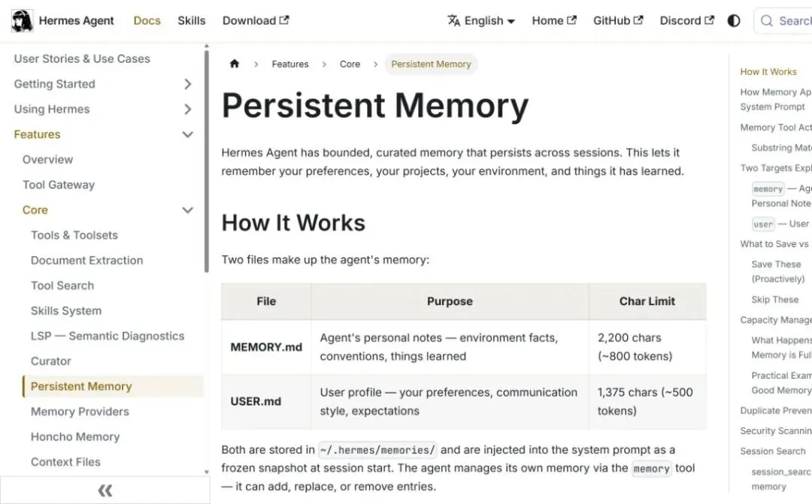Click the USER.md table cell
The image size is (812, 504).
coord(266,402)
